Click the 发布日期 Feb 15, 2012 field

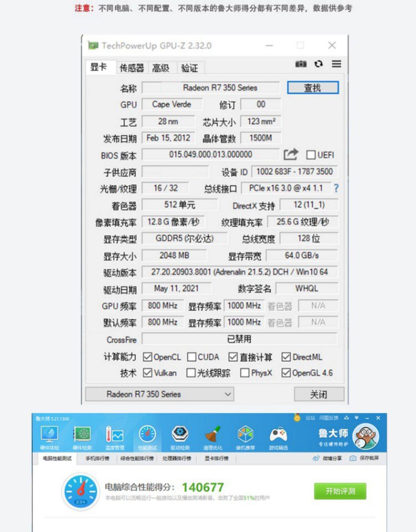[168, 138]
